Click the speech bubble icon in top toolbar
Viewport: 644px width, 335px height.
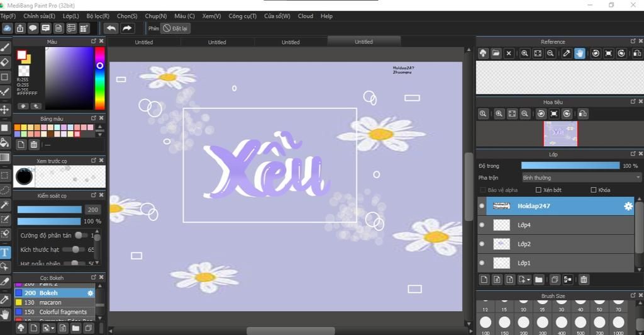click(x=33, y=28)
